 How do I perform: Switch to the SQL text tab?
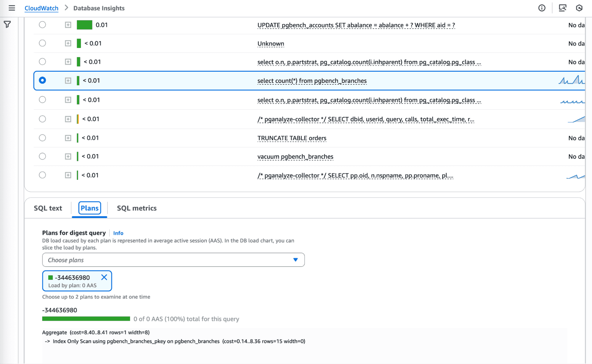pos(48,208)
